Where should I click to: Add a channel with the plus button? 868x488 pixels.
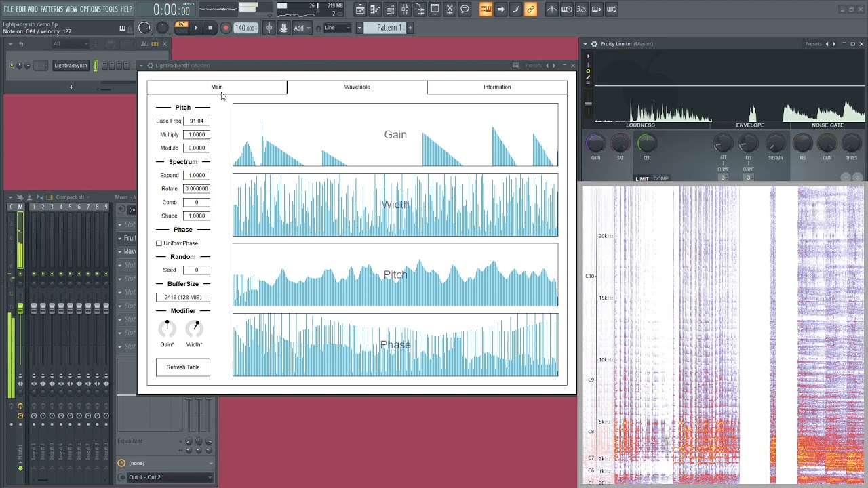pos(71,87)
